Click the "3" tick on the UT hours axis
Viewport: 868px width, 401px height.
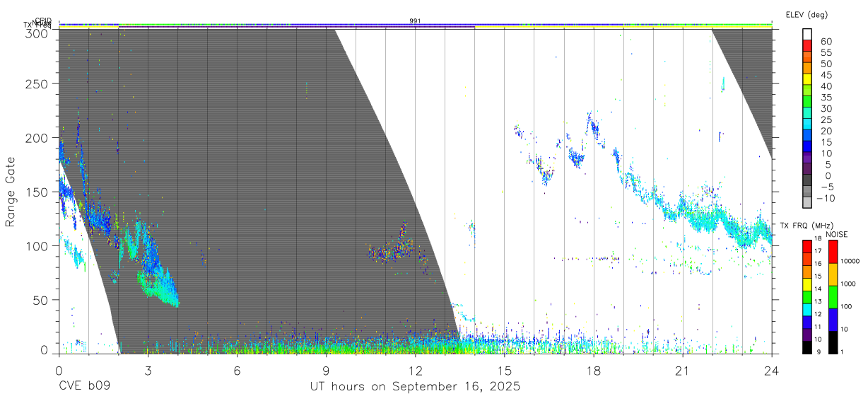[148, 371]
